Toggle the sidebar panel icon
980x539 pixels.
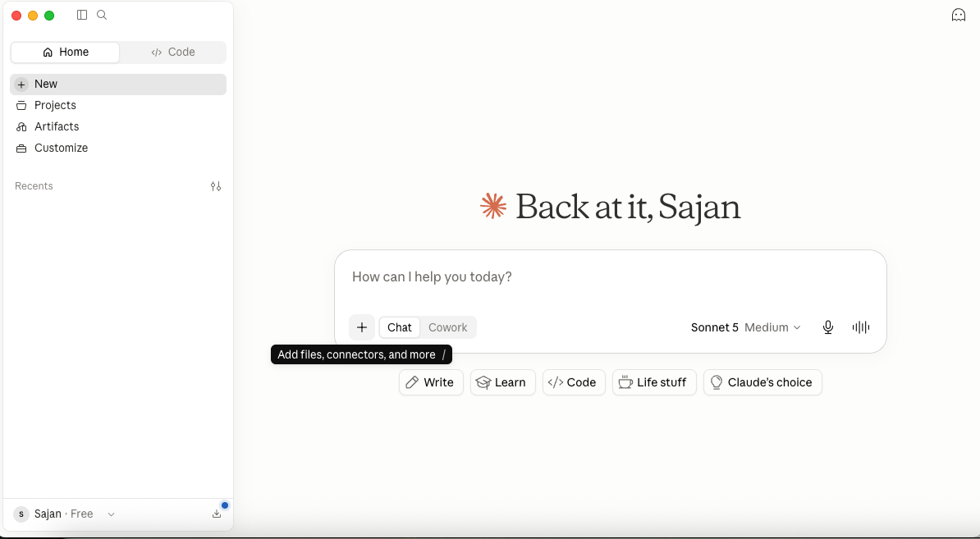82,15
